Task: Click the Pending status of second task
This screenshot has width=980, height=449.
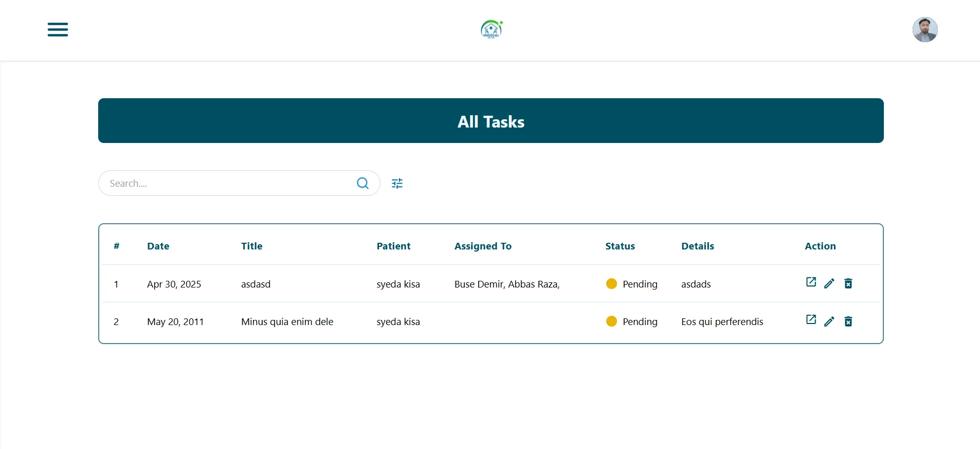Action: click(639, 321)
